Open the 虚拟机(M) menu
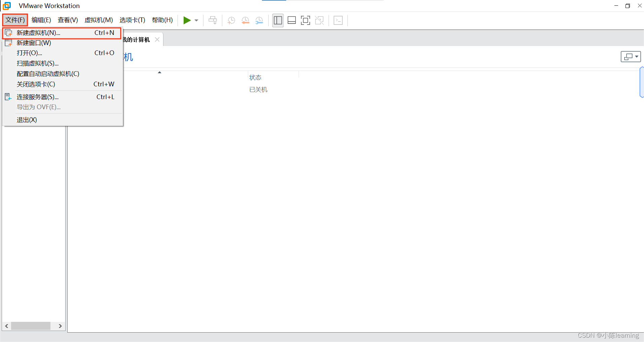The image size is (644, 342). (x=99, y=20)
